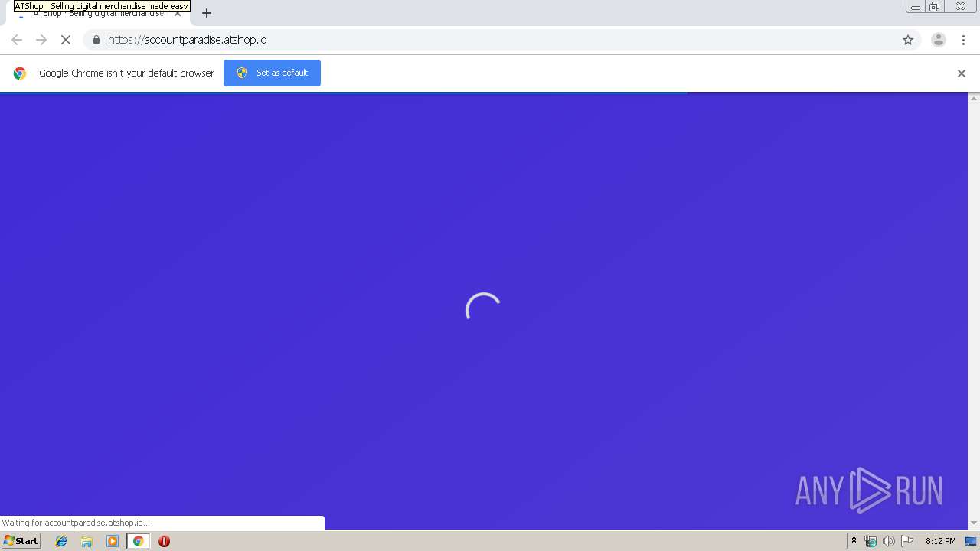Screen dimensions: 980x551
Task: Close the ATShop tab
Action: [178, 13]
